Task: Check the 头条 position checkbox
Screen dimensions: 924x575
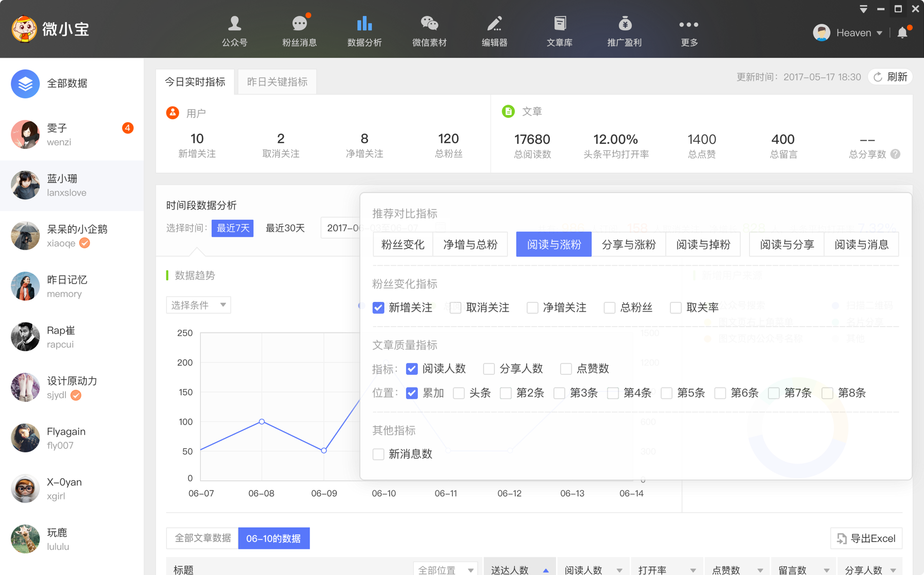Action: [459, 393]
